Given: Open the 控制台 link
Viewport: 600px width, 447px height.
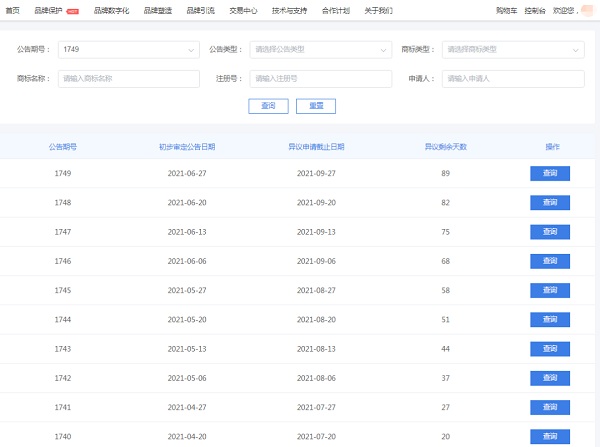Looking at the screenshot, I should [x=535, y=11].
